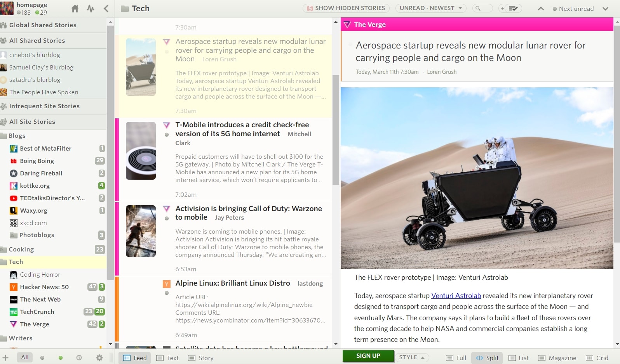Click the plus icon to add site
This screenshot has height=364, width=620.
(5, 358)
